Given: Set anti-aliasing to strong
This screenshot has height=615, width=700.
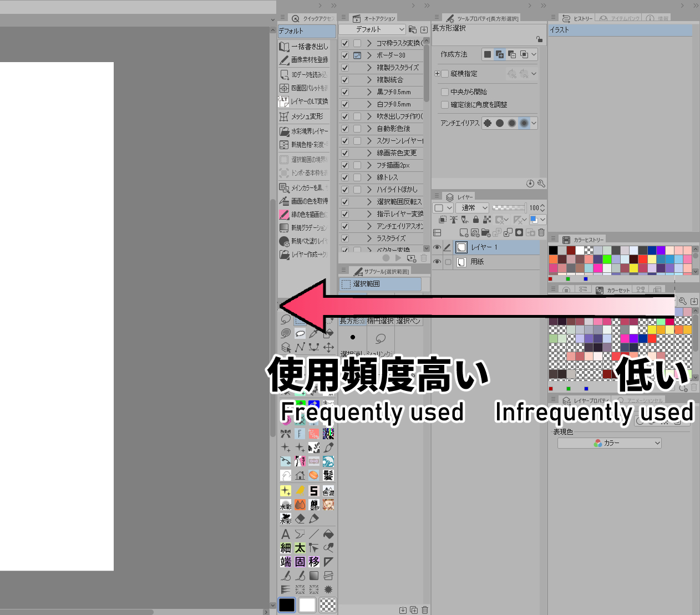Looking at the screenshot, I should tap(524, 123).
